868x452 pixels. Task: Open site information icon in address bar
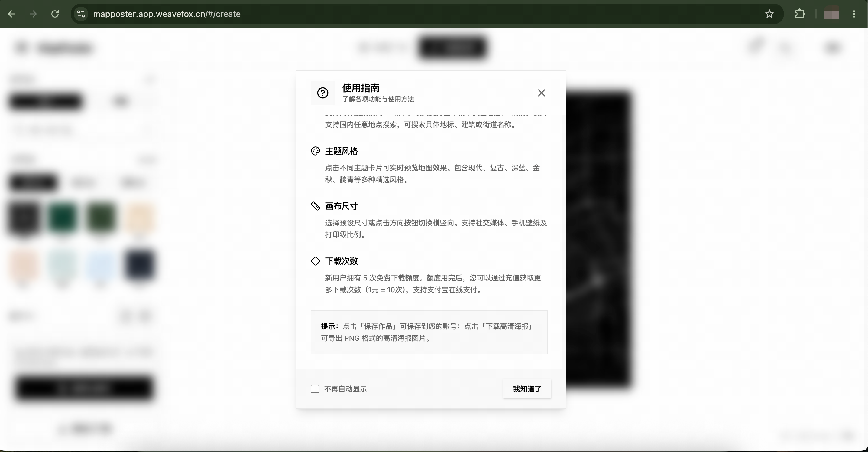(x=81, y=14)
